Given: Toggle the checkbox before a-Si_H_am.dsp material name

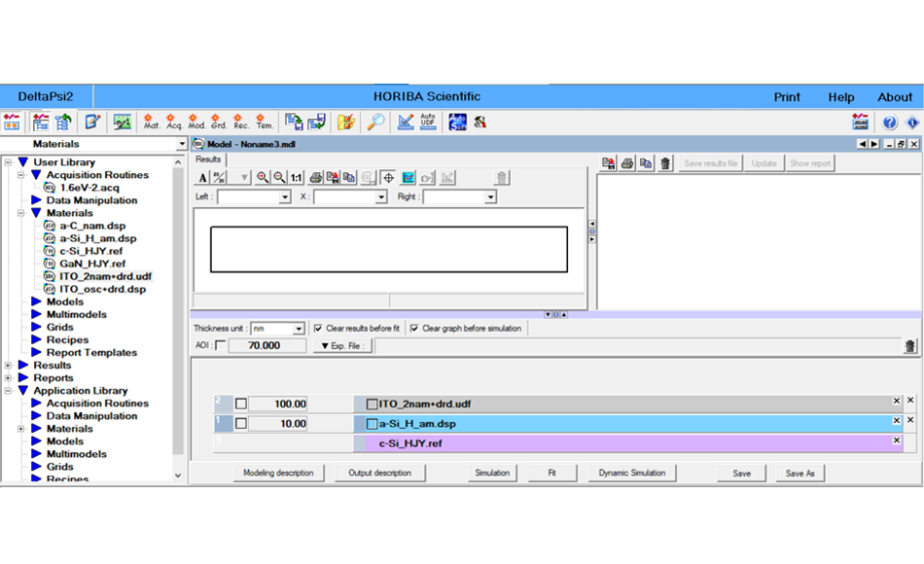Looking at the screenshot, I should pos(372,424).
